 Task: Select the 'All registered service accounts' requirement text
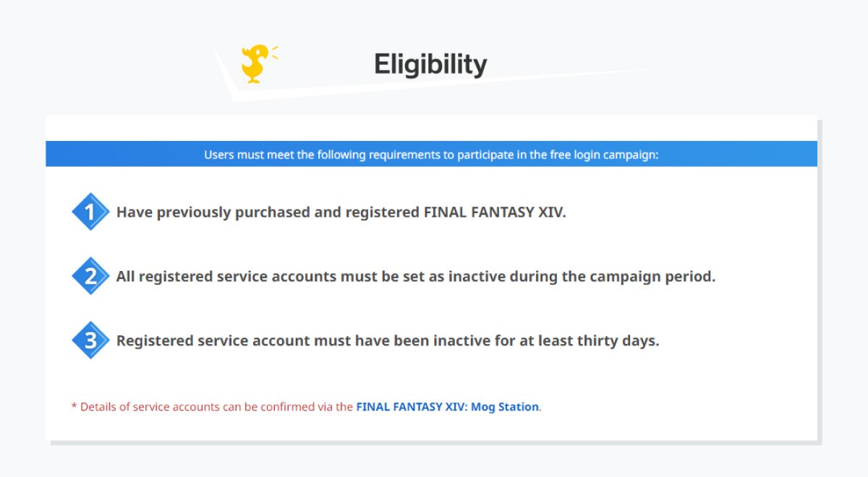416,277
